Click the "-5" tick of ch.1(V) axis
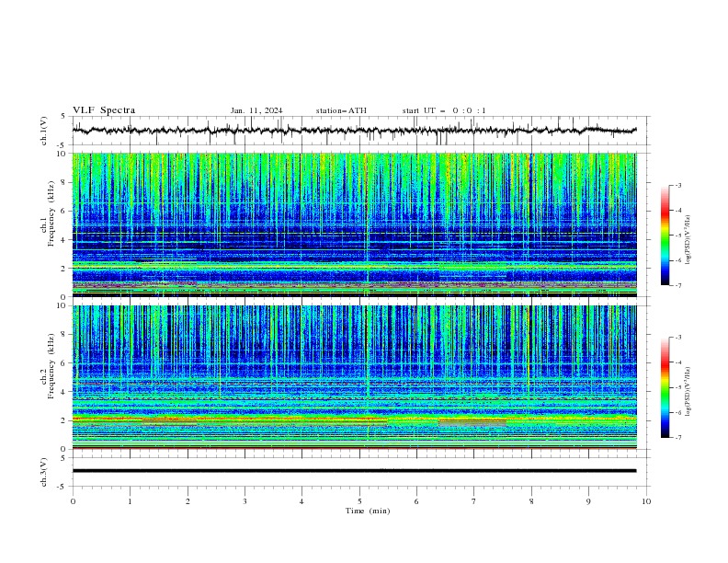Screen dimensions: 728x563 pos(63,145)
